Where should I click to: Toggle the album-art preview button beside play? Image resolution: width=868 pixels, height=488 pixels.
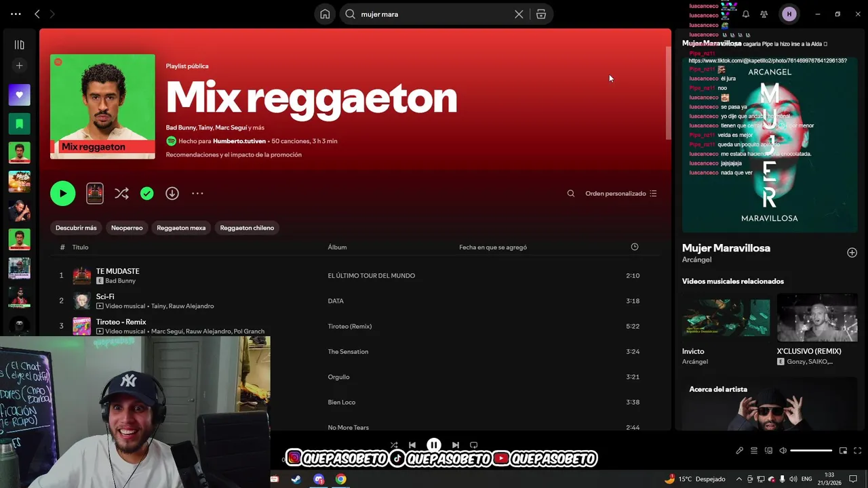[95, 193]
